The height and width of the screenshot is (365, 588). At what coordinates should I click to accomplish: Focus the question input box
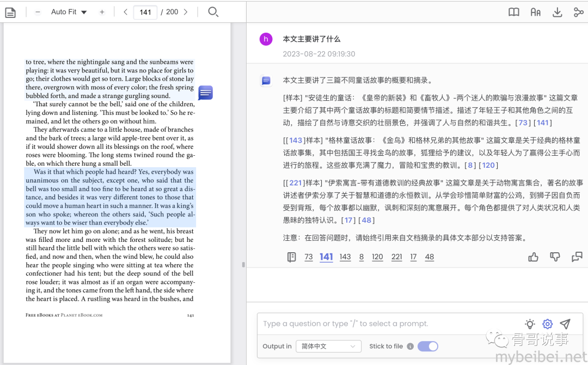[x=390, y=324]
